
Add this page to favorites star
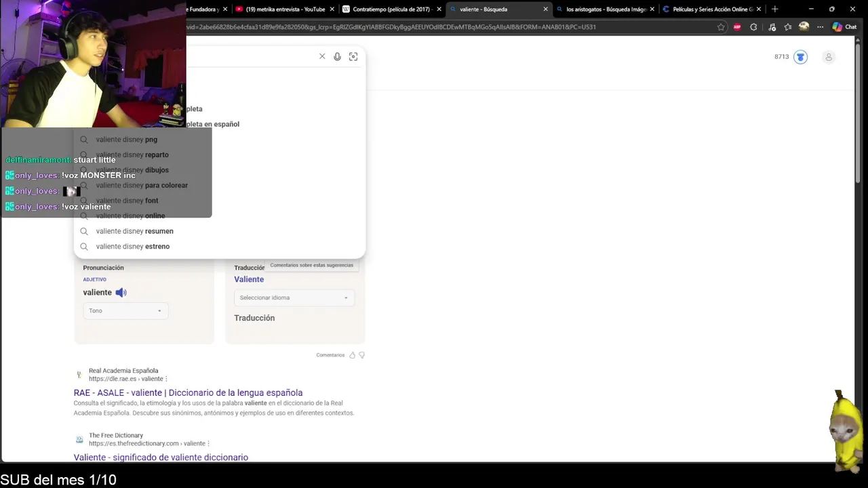(721, 27)
